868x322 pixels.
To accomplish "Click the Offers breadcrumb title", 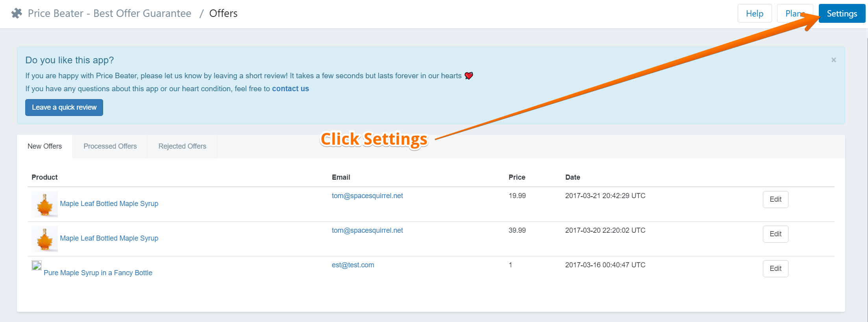I will coord(223,13).
